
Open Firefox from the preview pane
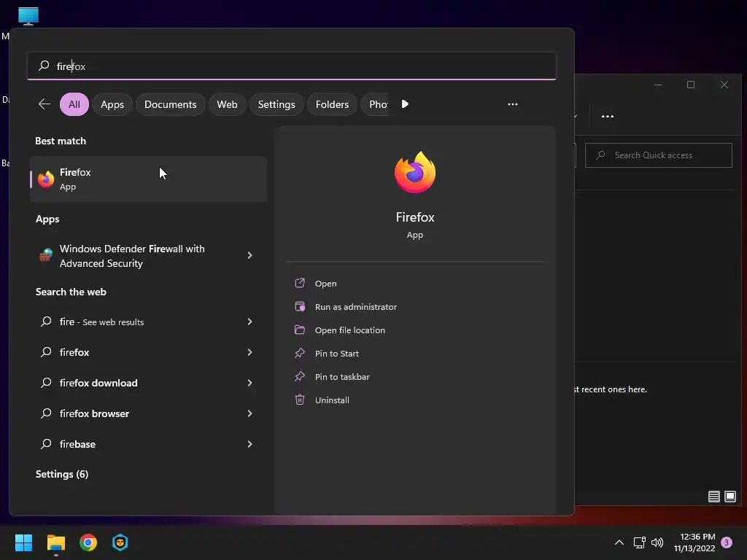coord(325,284)
